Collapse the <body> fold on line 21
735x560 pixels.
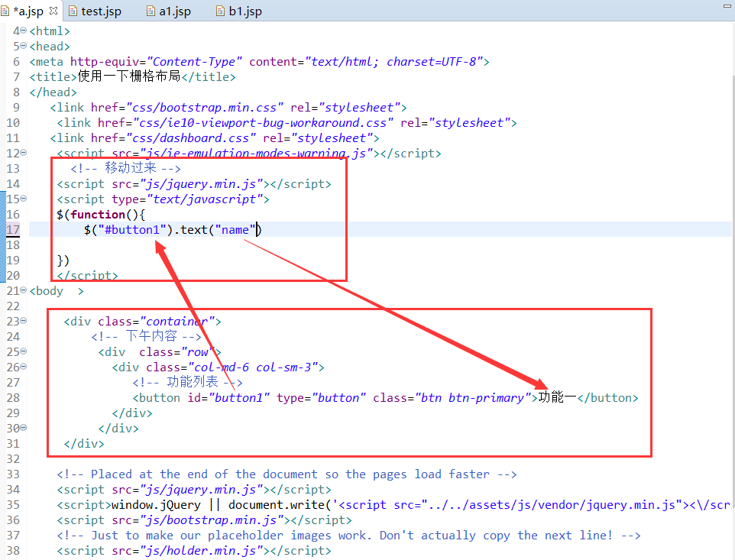[24, 290]
